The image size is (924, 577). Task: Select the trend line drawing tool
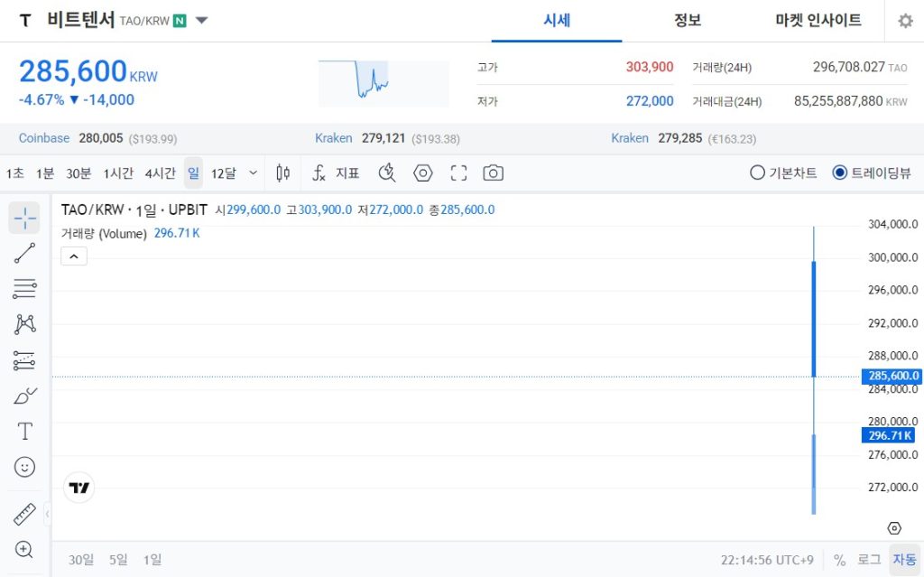pyautogui.click(x=24, y=253)
